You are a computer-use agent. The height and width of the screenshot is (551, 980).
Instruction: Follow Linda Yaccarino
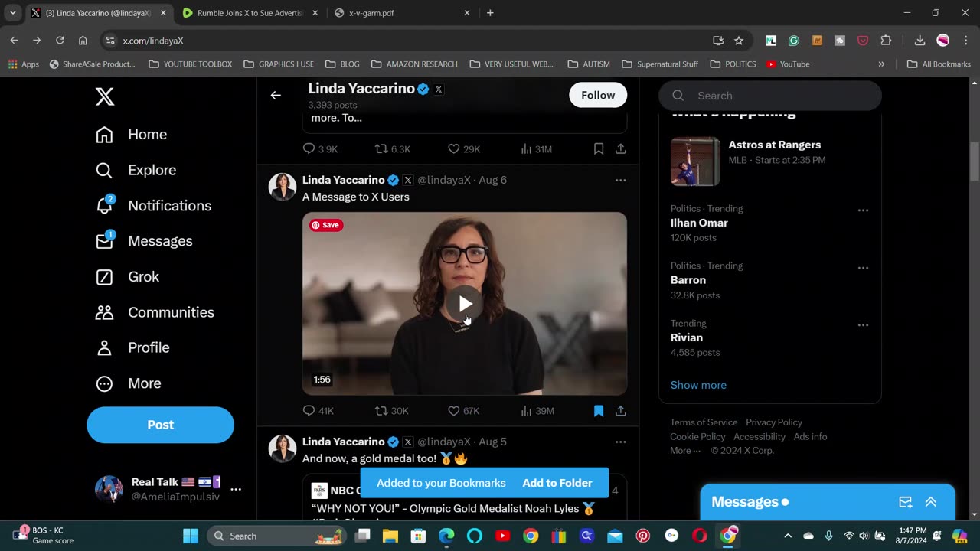(598, 95)
